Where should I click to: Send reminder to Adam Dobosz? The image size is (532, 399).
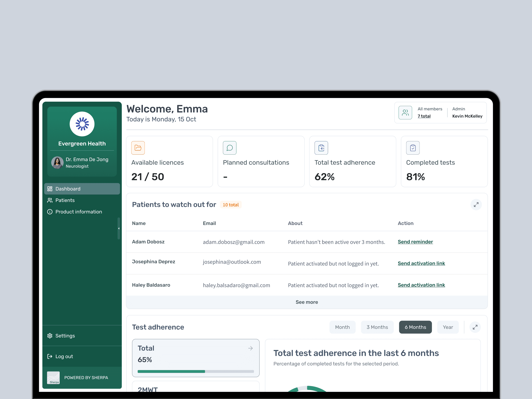[415, 242]
